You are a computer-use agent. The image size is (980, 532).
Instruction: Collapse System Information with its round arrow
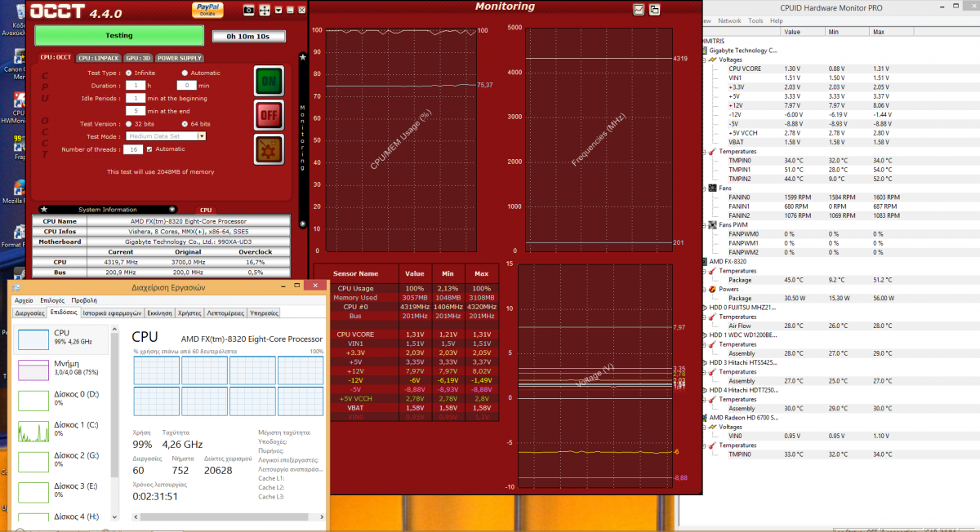pos(172,210)
